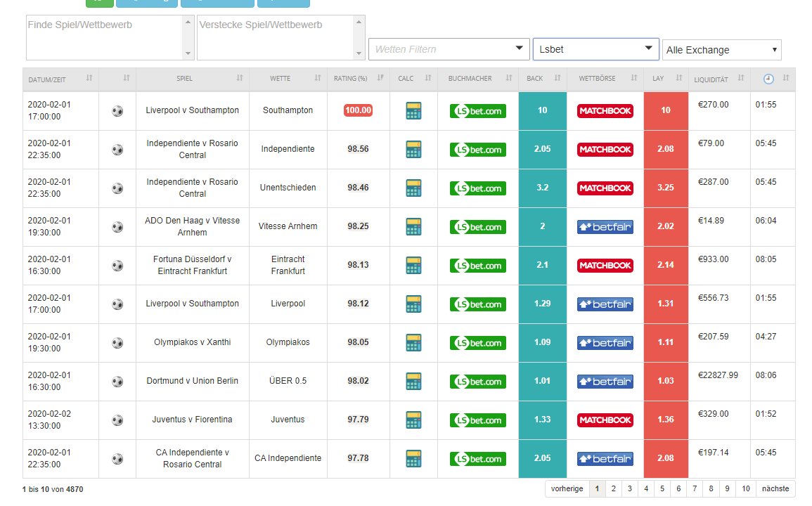The height and width of the screenshot is (506, 812).
Task: Click Matchbook logo in Unentschieden row
Action: click(x=605, y=188)
